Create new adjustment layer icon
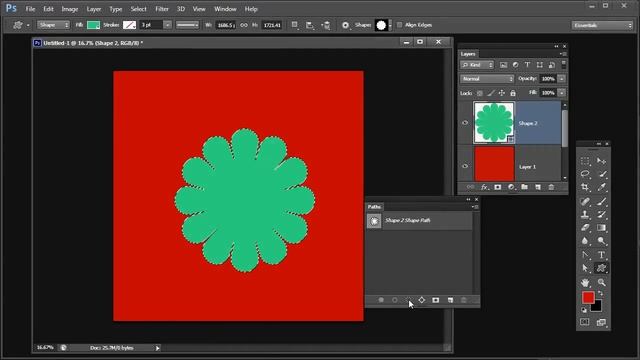The height and width of the screenshot is (360, 640). [x=511, y=187]
